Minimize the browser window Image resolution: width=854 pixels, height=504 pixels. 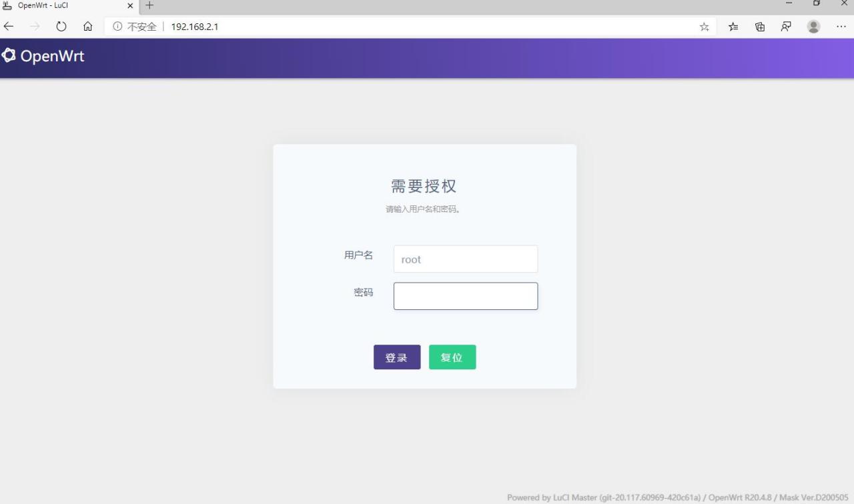point(789,4)
